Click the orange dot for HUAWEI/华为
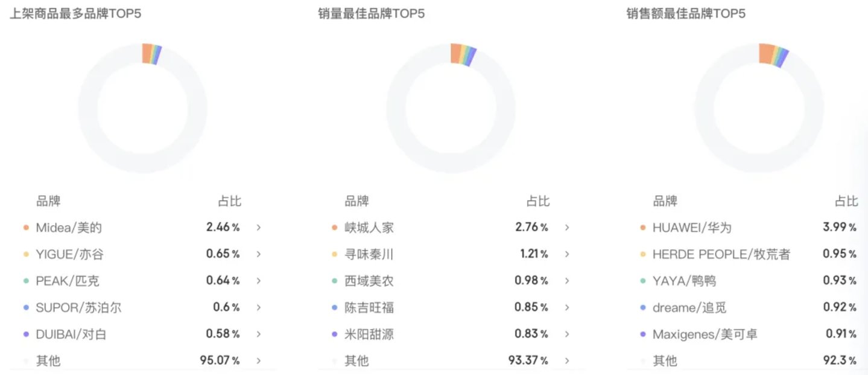868x375 pixels. click(642, 228)
